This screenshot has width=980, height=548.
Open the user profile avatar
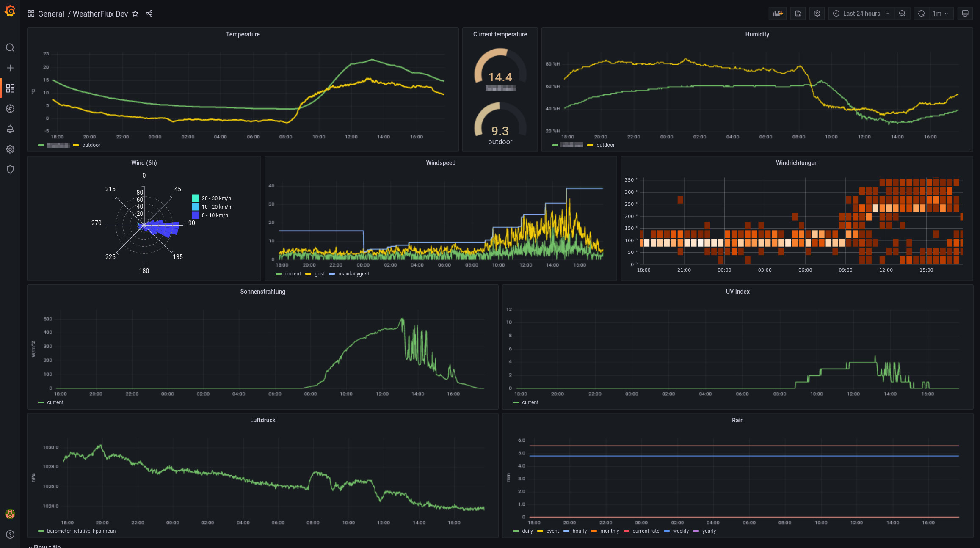pyautogui.click(x=10, y=514)
